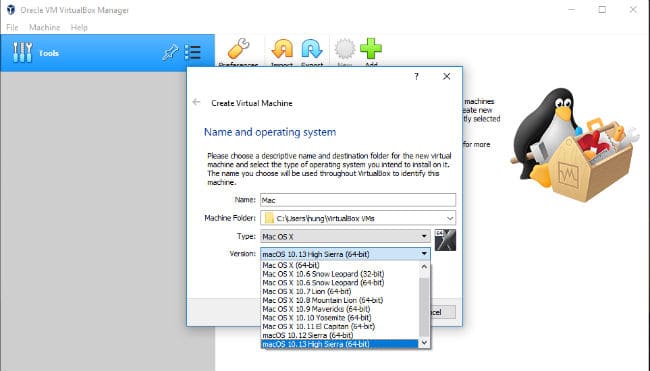The width and height of the screenshot is (650, 371).
Task: Click the partially hidden Cancel button
Action: click(x=443, y=312)
